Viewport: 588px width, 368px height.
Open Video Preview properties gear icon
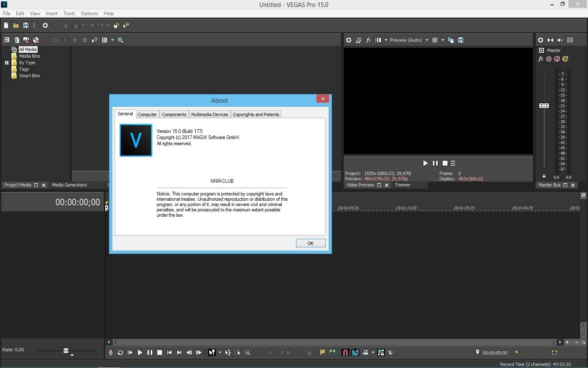349,40
